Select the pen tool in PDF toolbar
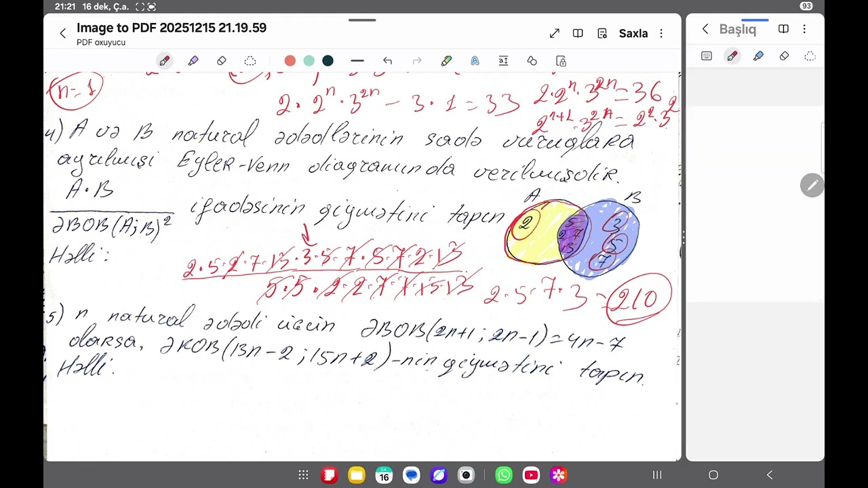The height and width of the screenshot is (488, 868). 165,61
